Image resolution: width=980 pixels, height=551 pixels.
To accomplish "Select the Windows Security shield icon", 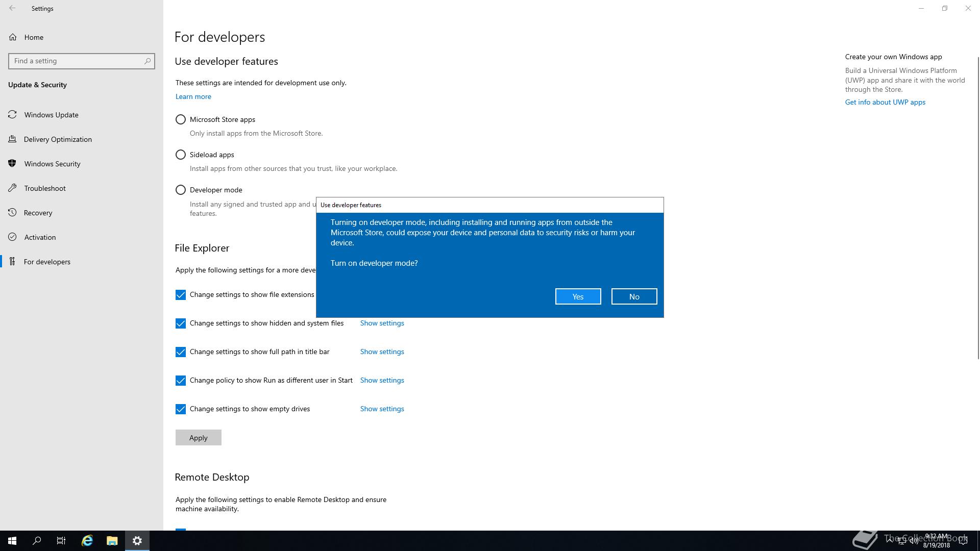I will pos(13,164).
